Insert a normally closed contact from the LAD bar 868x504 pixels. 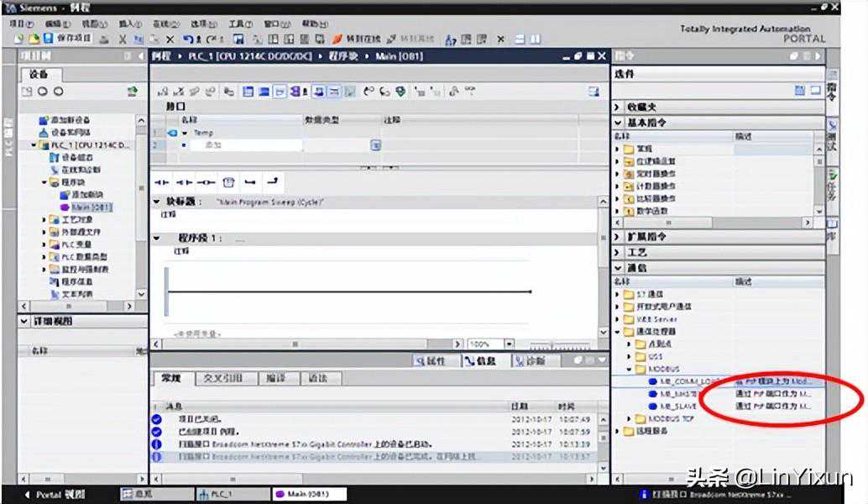(184, 181)
